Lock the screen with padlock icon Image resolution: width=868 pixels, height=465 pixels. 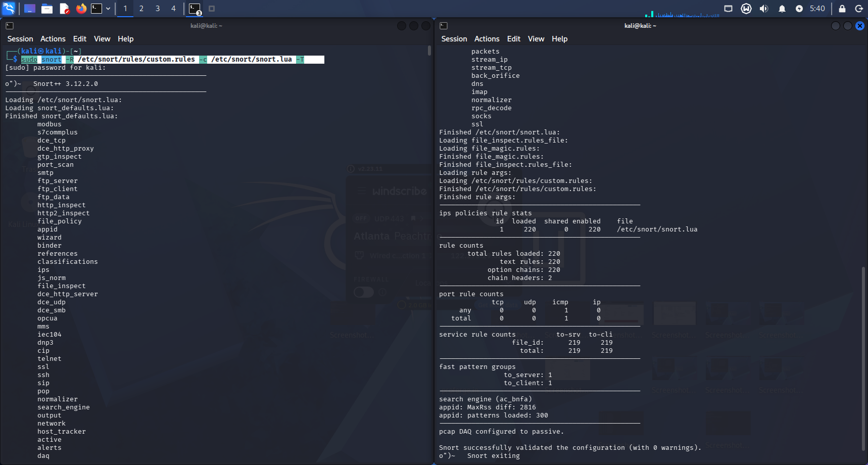842,8
